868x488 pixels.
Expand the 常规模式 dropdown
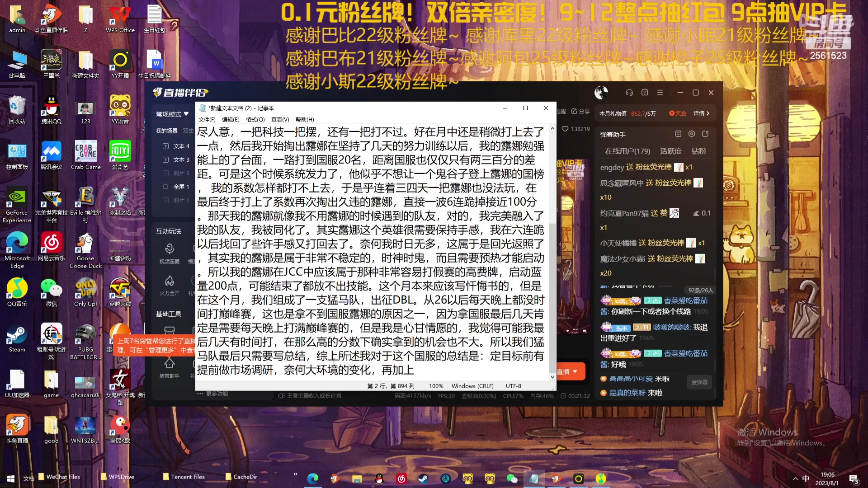[172, 113]
